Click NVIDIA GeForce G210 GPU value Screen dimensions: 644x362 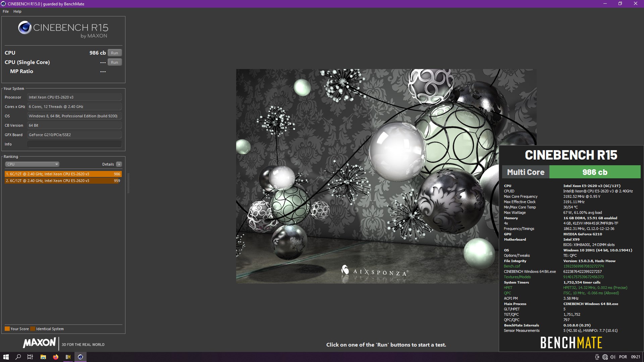(x=583, y=234)
